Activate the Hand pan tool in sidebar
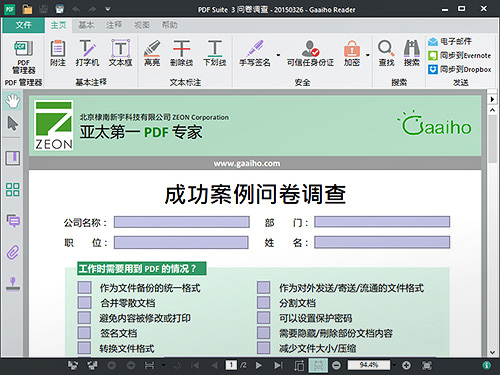This screenshot has width=500, height=375. click(x=13, y=101)
